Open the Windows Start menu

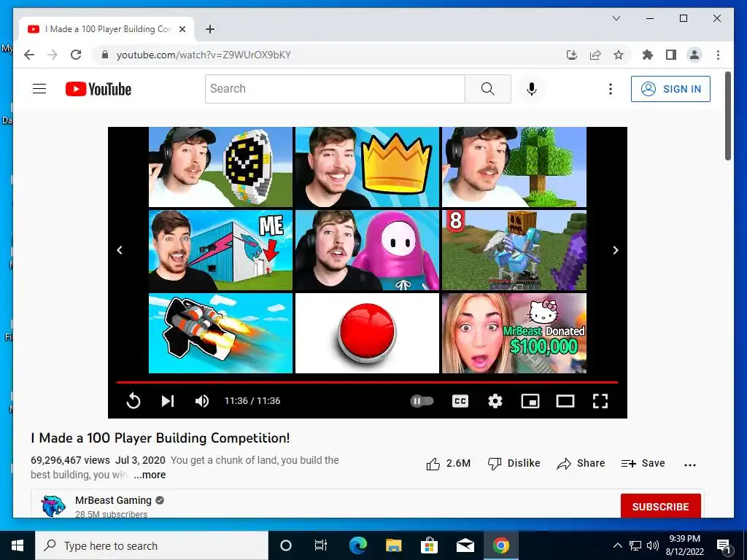tap(18, 545)
